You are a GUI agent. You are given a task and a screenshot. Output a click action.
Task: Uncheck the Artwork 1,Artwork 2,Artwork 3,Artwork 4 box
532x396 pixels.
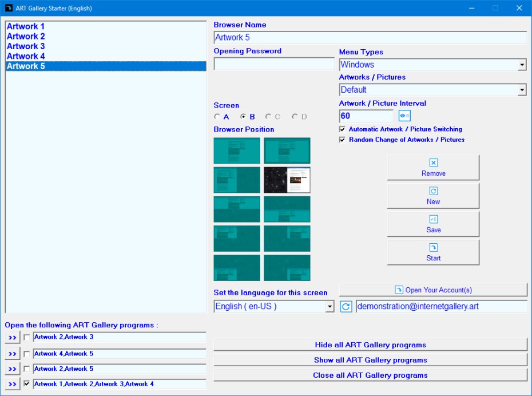tap(27, 384)
